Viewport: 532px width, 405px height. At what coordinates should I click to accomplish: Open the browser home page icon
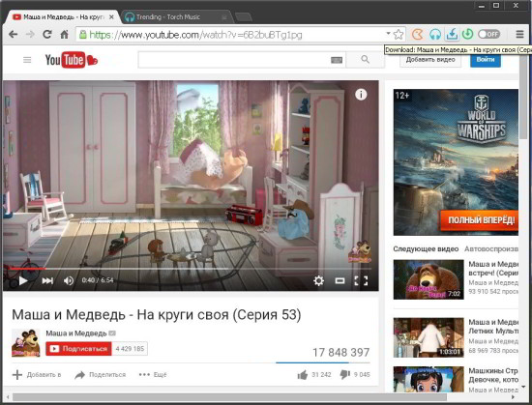(64, 34)
